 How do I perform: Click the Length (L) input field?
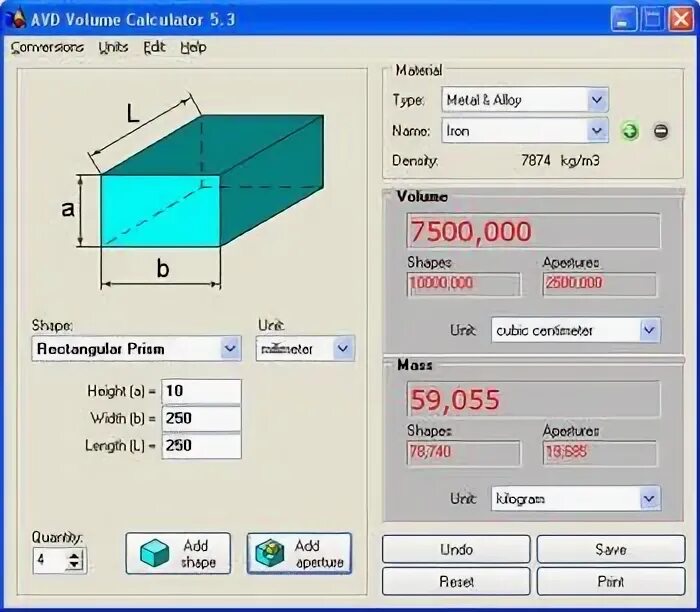(201, 445)
